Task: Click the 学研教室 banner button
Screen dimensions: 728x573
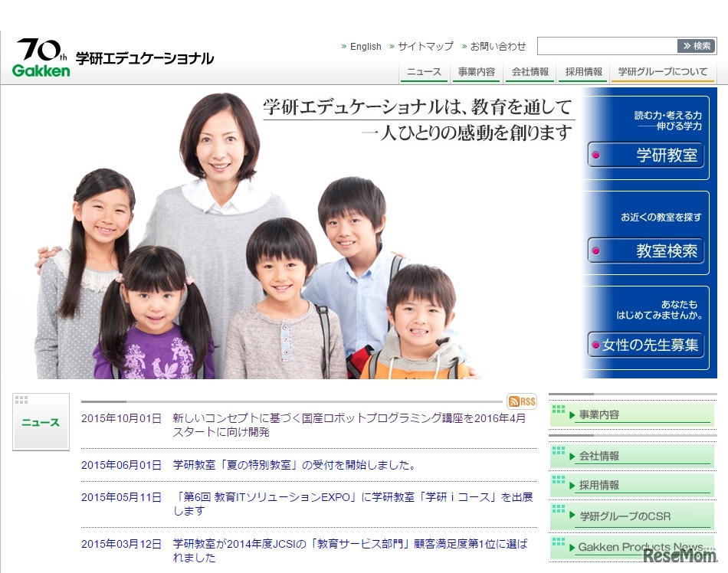Action: (646, 155)
